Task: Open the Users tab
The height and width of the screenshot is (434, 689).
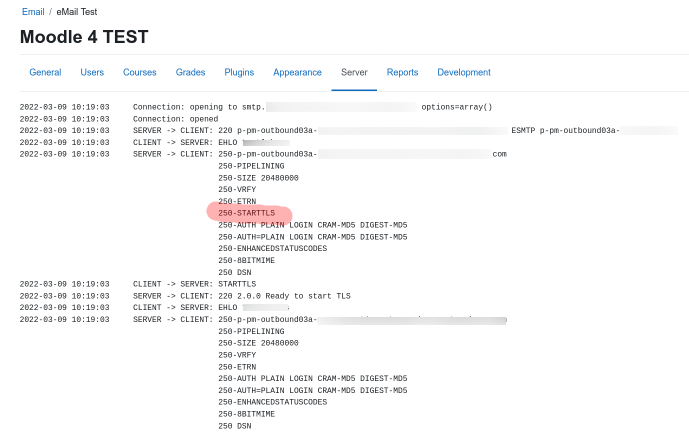Action: click(x=92, y=72)
